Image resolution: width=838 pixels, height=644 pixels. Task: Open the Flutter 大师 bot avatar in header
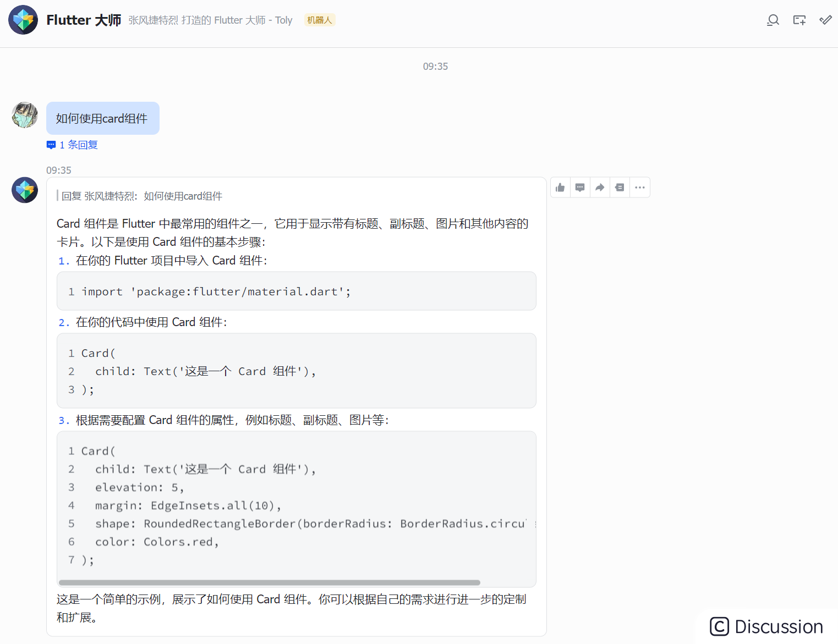[23, 20]
